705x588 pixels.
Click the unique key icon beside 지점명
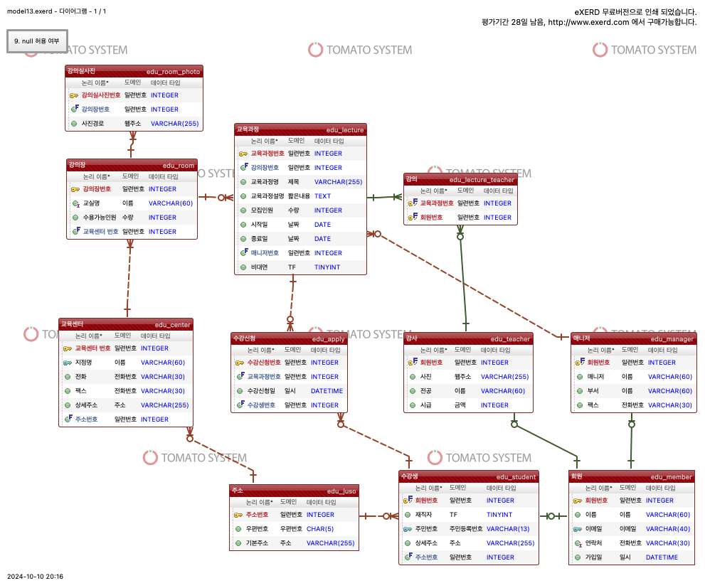coord(68,363)
